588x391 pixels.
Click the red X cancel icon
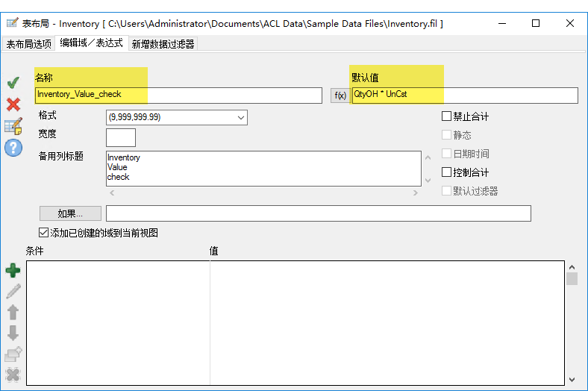pyautogui.click(x=13, y=104)
